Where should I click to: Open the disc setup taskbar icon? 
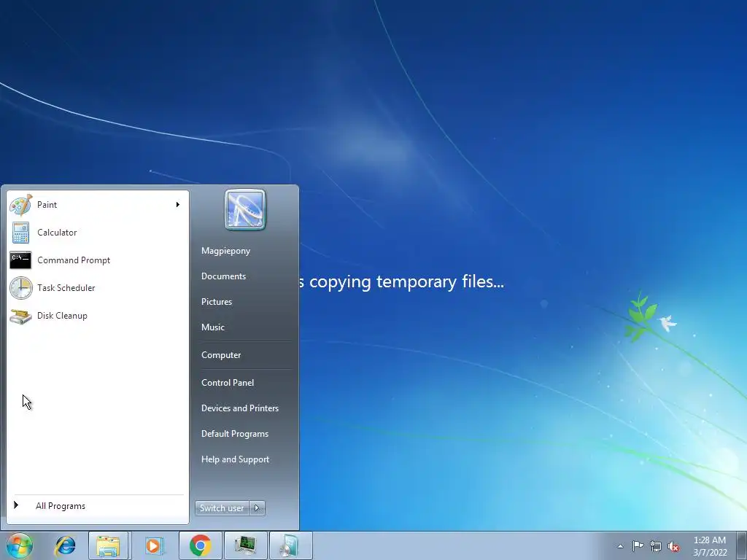tap(290, 545)
